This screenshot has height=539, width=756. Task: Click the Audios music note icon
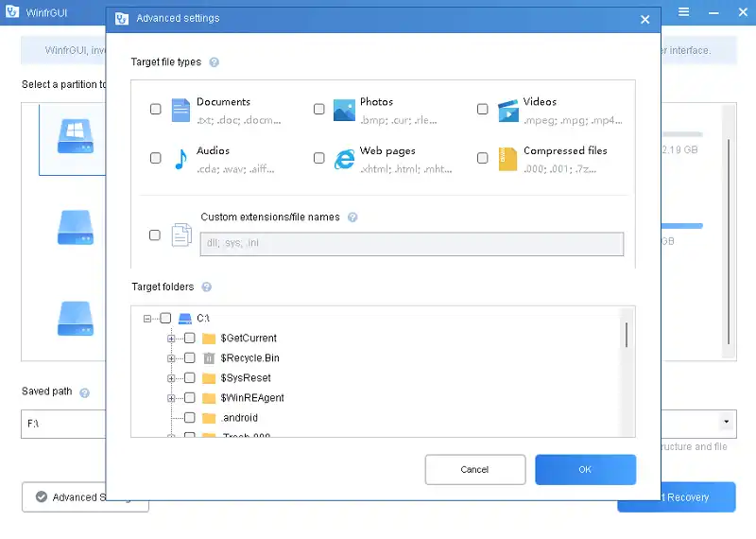[180, 159]
